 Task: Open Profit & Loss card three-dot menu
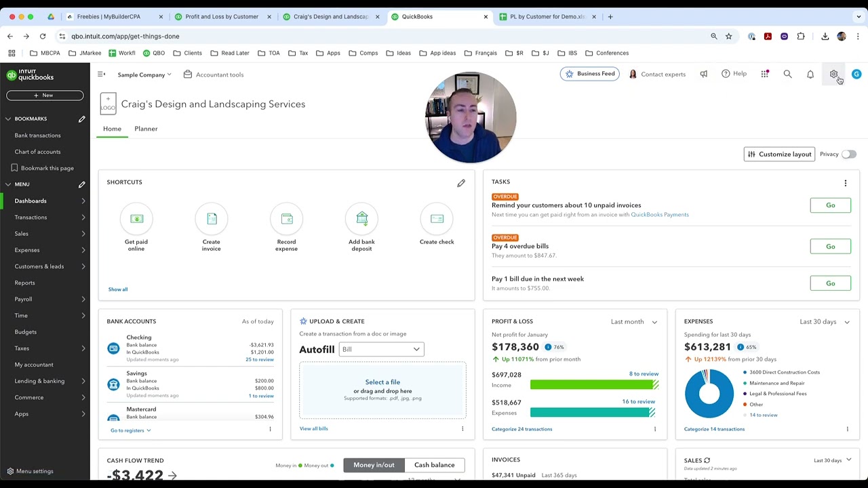click(655, 429)
